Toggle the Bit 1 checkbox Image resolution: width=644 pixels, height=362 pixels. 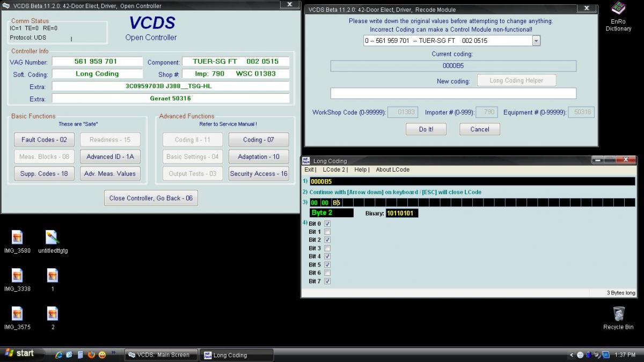[327, 232]
